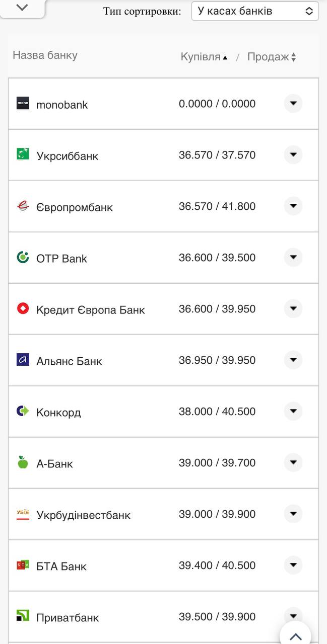This screenshot has height=644, width=327.
Task: Select the А-Банк green apple logo
Action: (x=23, y=463)
